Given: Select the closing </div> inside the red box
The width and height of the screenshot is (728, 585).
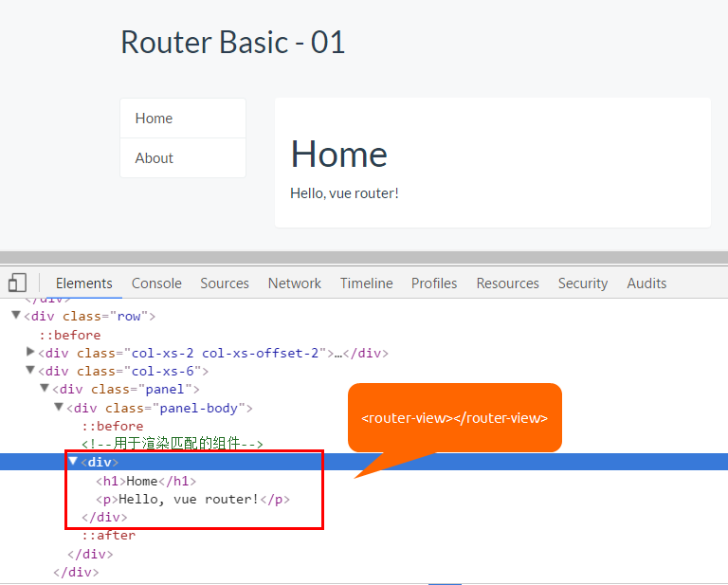Looking at the screenshot, I should click(104, 518).
